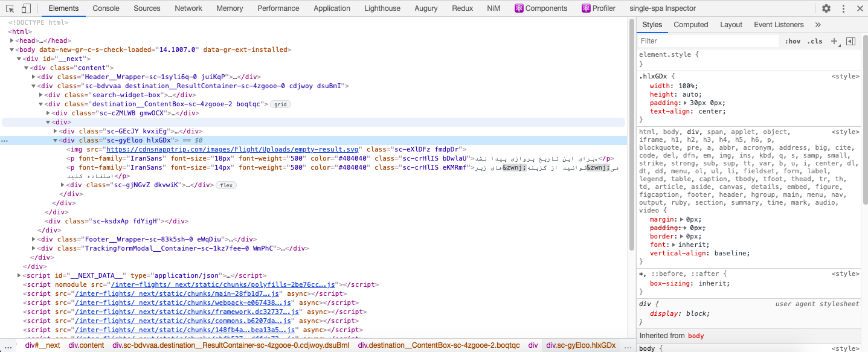The height and width of the screenshot is (352, 868).
Task: Click the Styles Filter input field
Action: click(709, 41)
